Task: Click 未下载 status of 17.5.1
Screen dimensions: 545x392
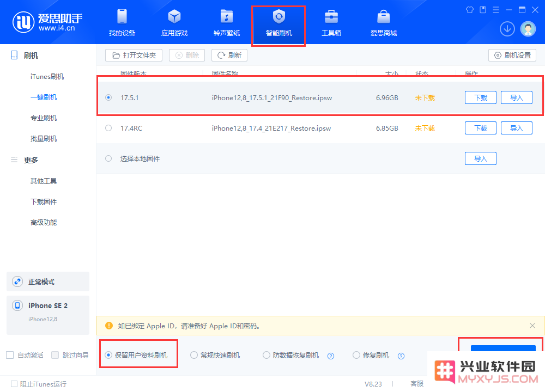Action: click(425, 98)
